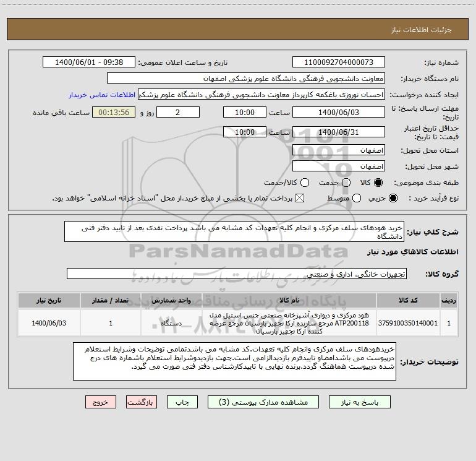Click the general need description text box
The image size is (476, 461).
[234, 231]
